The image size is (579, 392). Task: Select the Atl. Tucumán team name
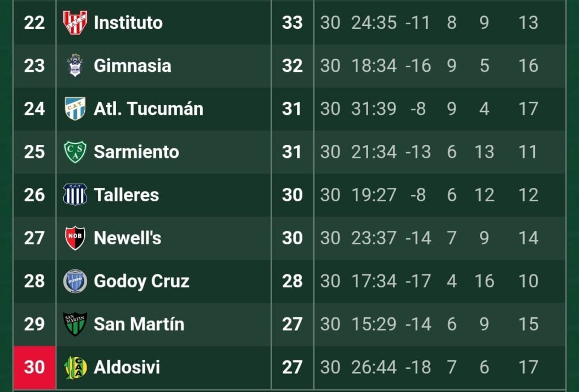tap(148, 109)
